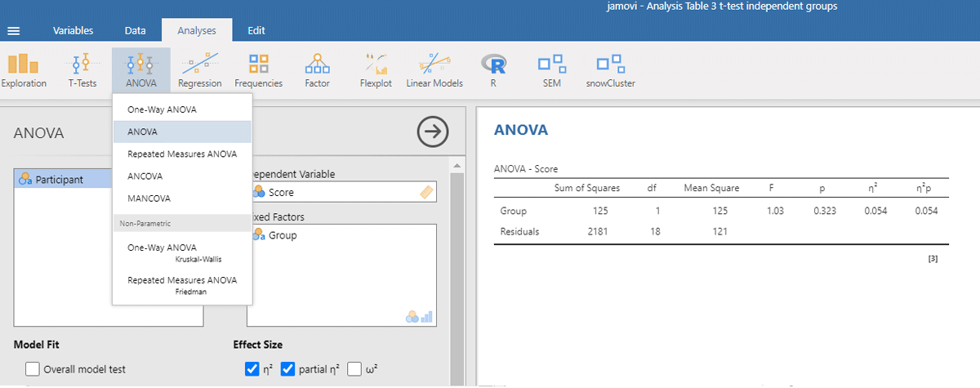
Task: Click the arrow button to hide options
Action: pyautogui.click(x=433, y=132)
